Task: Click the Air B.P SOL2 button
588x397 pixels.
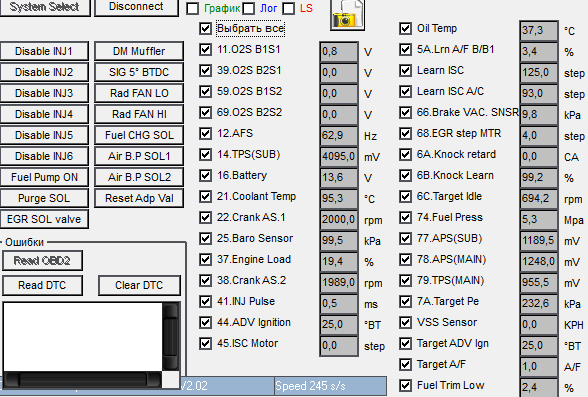Action: click(139, 177)
